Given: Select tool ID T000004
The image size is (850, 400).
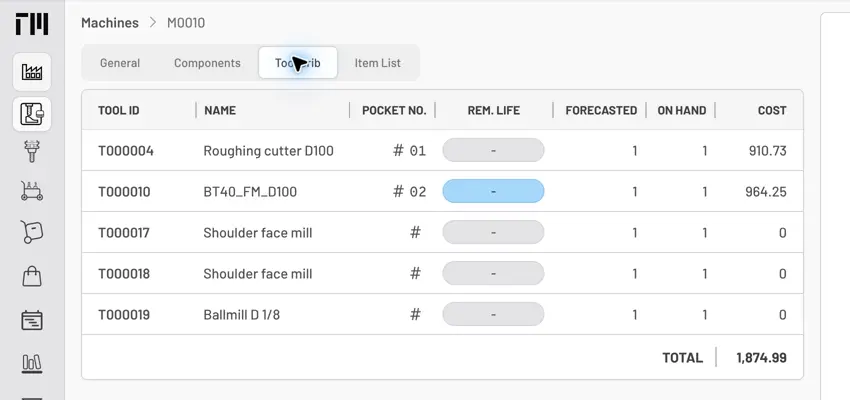Looking at the screenshot, I should 126,151.
